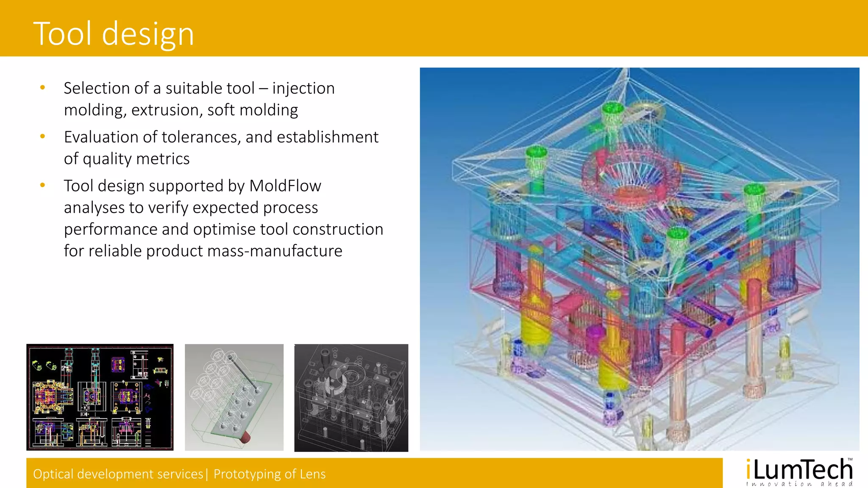Click the 'innovation ahead' tagline
The height and width of the screenshot is (488, 868).
799,484
